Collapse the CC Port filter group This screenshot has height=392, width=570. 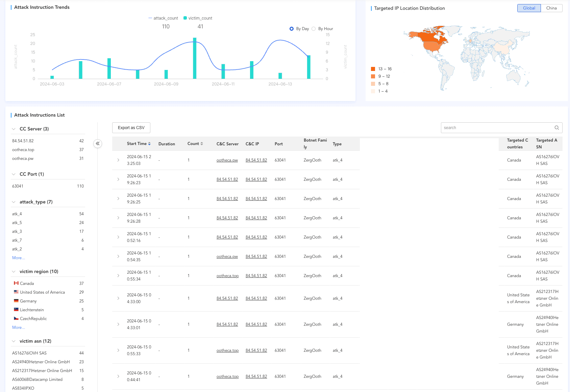pyautogui.click(x=14, y=174)
